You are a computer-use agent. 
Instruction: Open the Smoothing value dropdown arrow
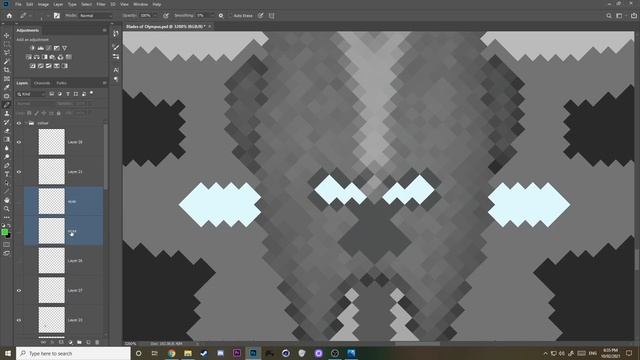tap(211, 16)
